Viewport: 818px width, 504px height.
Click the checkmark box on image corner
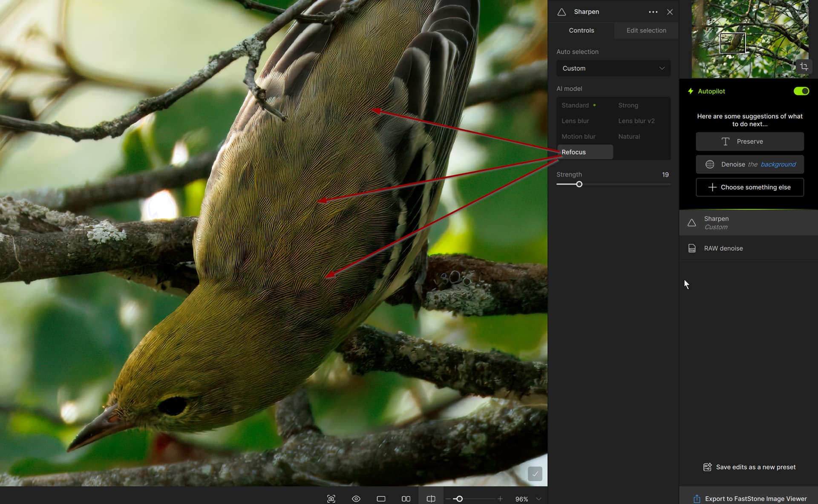[535, 473]
